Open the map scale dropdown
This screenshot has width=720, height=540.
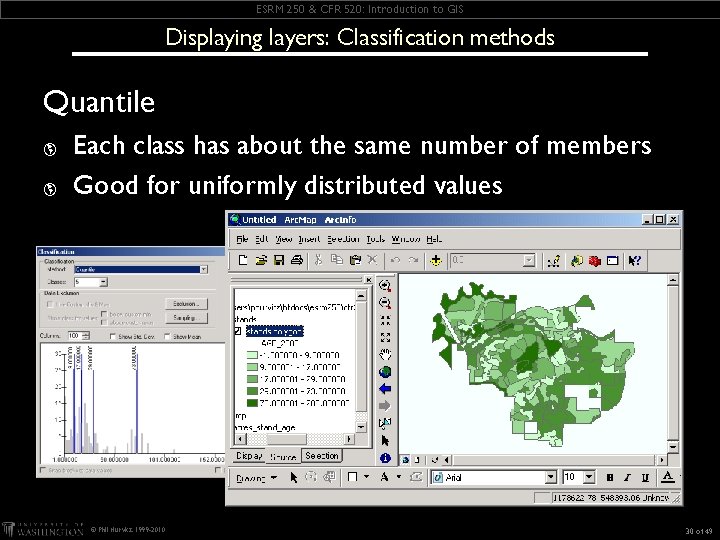coord(529,260)
